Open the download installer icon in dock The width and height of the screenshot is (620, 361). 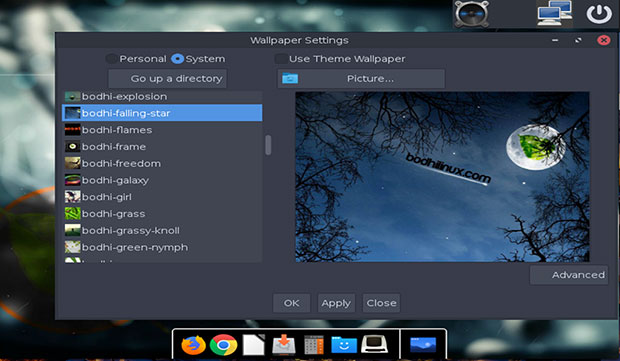(x=284, y=345)
